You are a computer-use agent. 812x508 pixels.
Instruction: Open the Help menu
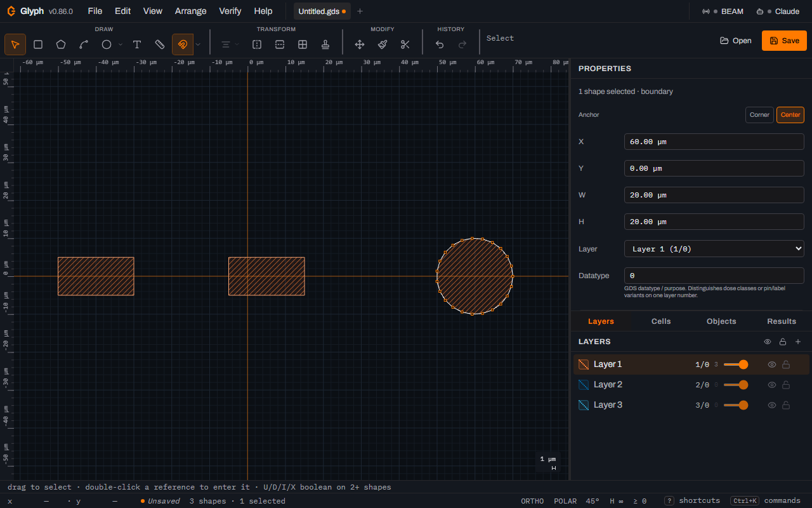pos(263,11)
